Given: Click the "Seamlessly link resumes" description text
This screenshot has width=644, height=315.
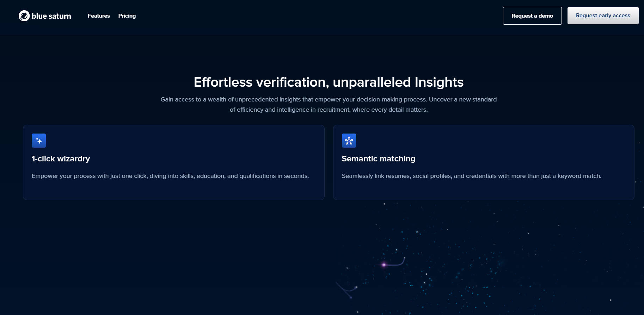Looking at the screenshot, I should point(471,176).
